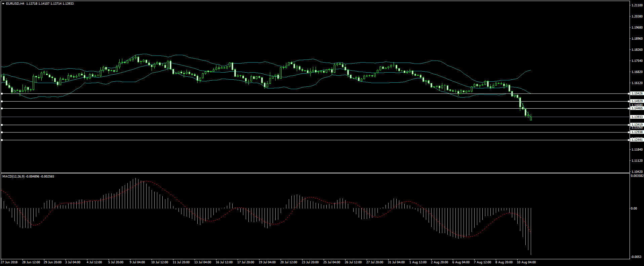
Task: Click the MACD(12,26,9) indicator label
Action: pyautogui.click(x=13, y=177)
